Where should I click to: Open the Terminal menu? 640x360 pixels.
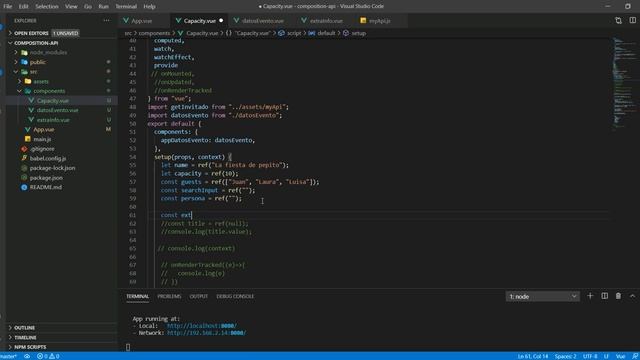(126, 7)
